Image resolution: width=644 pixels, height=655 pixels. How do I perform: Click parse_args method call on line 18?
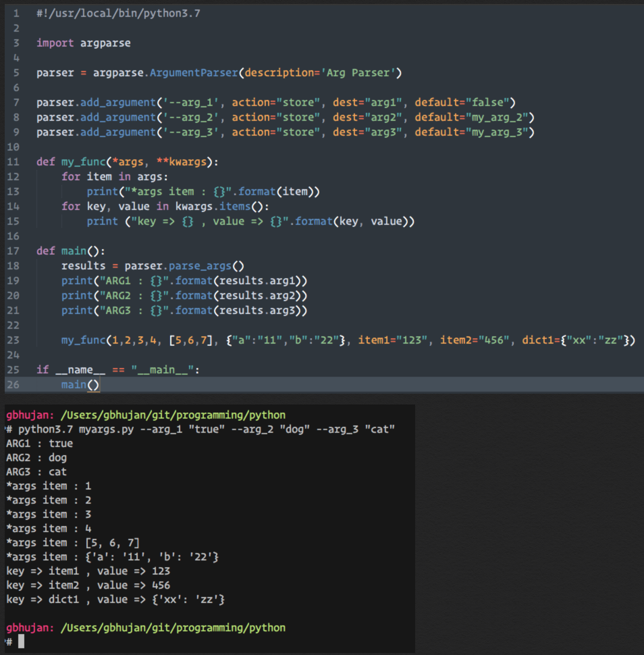(x=199, y=266)
